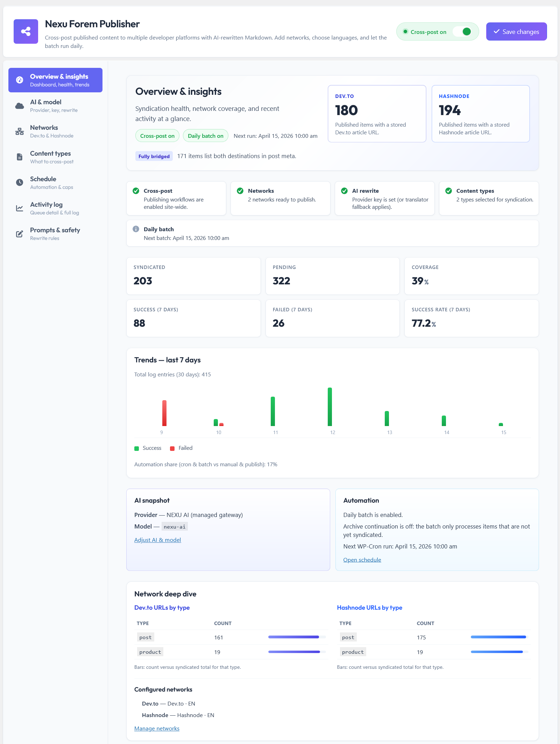Screen dimensions: 560x744
Task: Click the Cross-post on status pill
Action: click(157, 136)
